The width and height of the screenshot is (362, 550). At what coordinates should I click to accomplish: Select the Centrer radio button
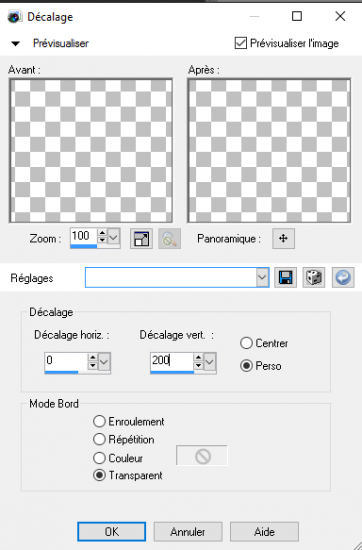[x=246, y=343]
